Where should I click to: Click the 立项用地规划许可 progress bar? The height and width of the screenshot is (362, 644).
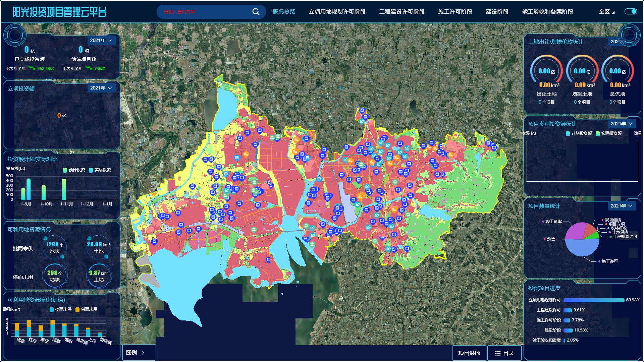593,300
